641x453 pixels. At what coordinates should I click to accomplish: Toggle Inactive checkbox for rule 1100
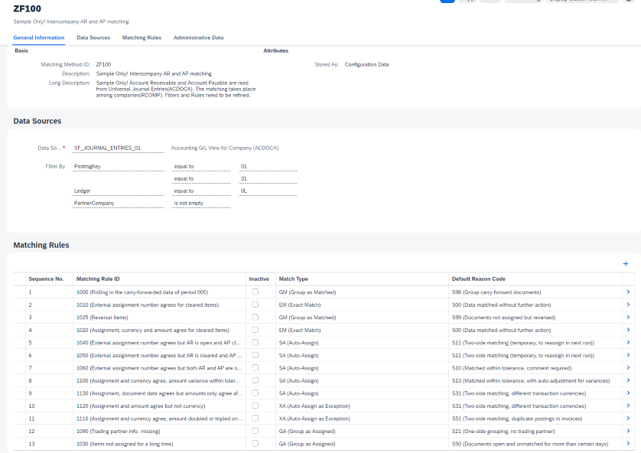[255, 381]
